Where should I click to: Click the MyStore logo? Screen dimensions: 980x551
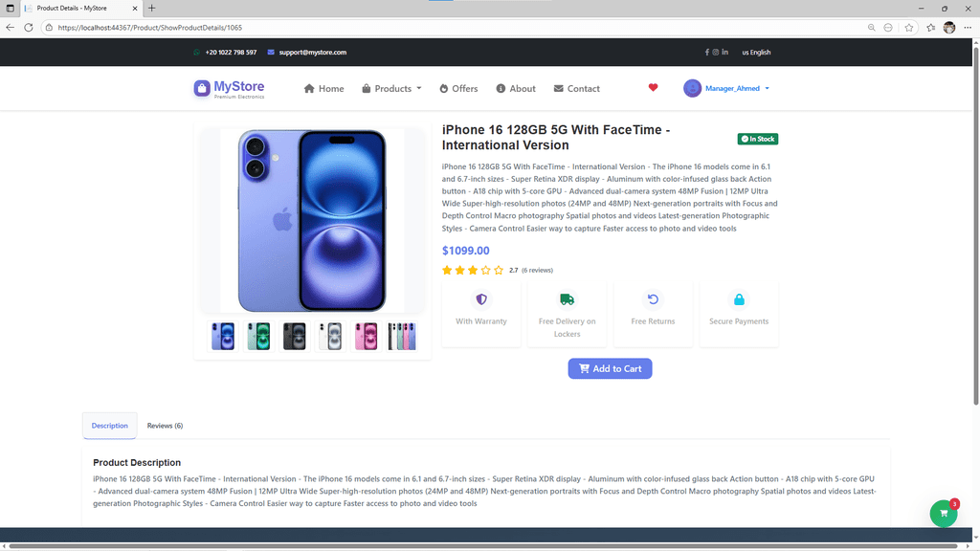point(229,89)
